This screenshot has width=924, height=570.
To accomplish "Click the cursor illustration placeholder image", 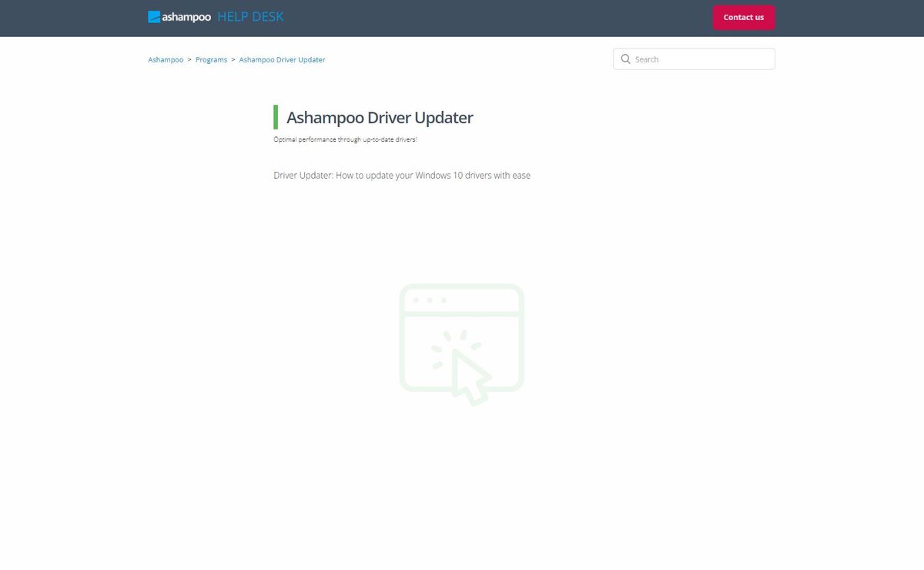I will click(460, 341).
